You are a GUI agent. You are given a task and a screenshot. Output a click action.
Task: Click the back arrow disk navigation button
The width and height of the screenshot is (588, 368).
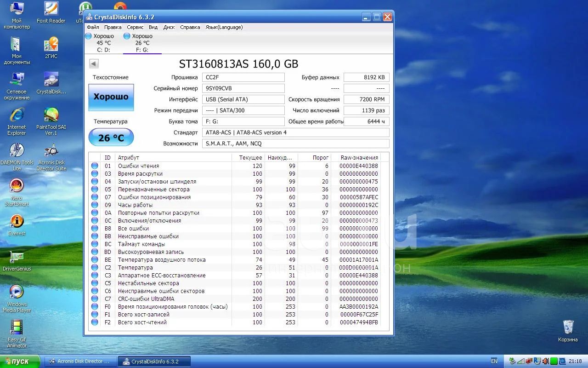(94, 64)
